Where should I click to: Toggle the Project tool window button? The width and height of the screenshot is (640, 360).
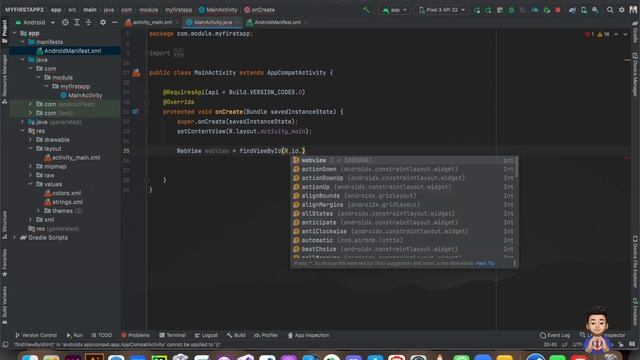coord(4,31)
